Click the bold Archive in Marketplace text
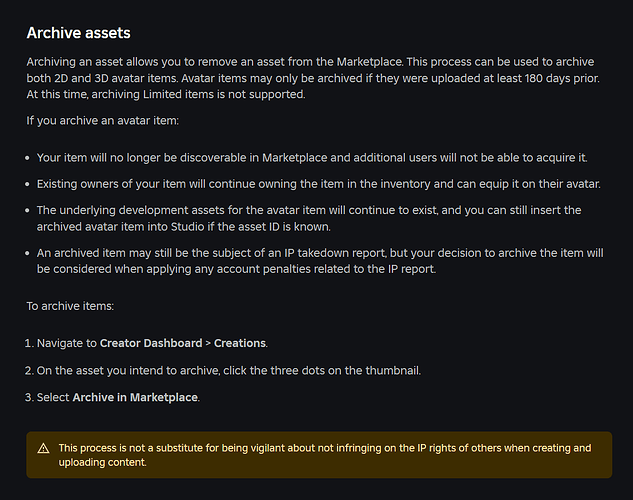 click(135, 397)
